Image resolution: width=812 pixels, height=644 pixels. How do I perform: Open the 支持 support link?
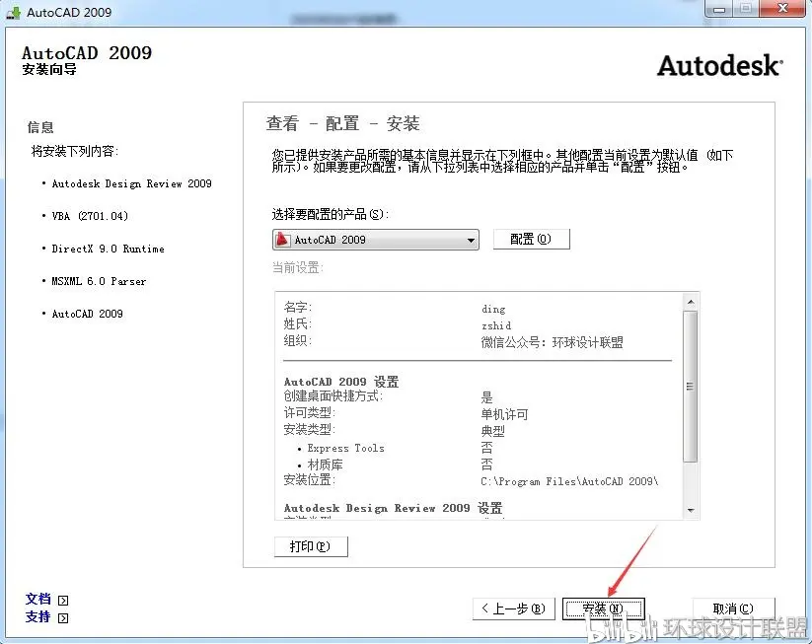pyautogui.click(x=38, y=617)
